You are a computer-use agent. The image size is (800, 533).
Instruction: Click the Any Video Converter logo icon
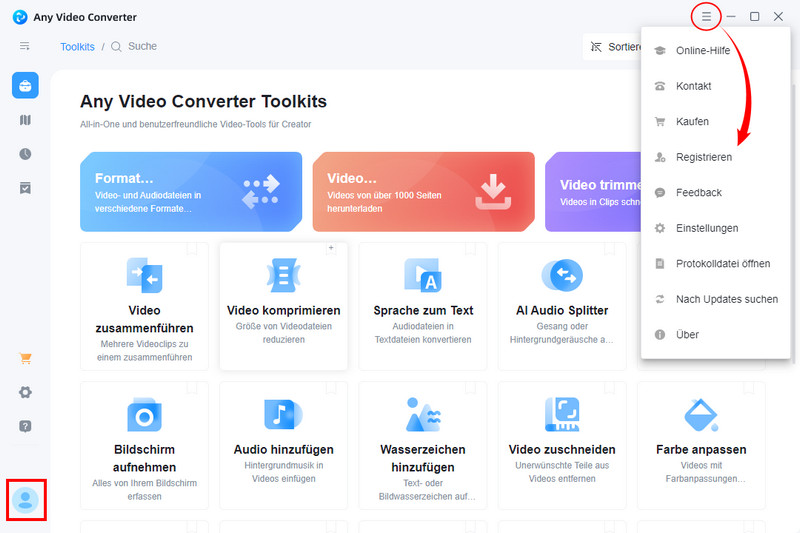pos(19,17)
